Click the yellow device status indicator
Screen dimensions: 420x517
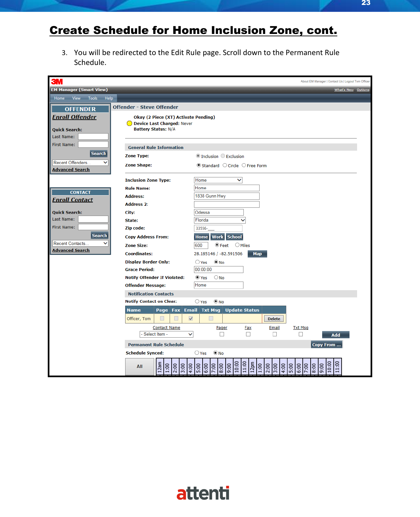tap(129, 123)
